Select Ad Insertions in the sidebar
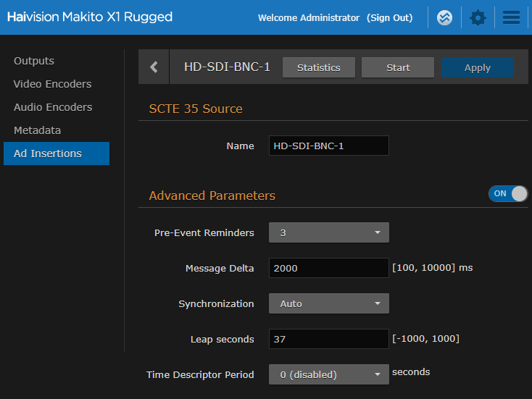The width and height of the screenshot is (532, 399). click(48, 154)
